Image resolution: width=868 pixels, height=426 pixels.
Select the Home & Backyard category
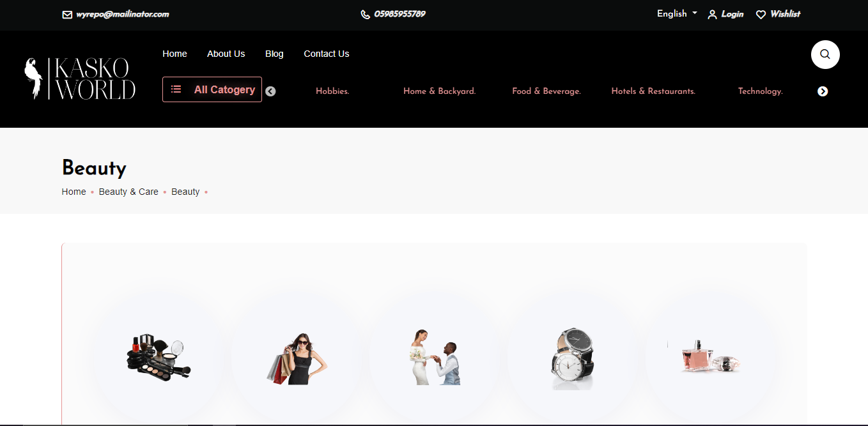[439, 91]
